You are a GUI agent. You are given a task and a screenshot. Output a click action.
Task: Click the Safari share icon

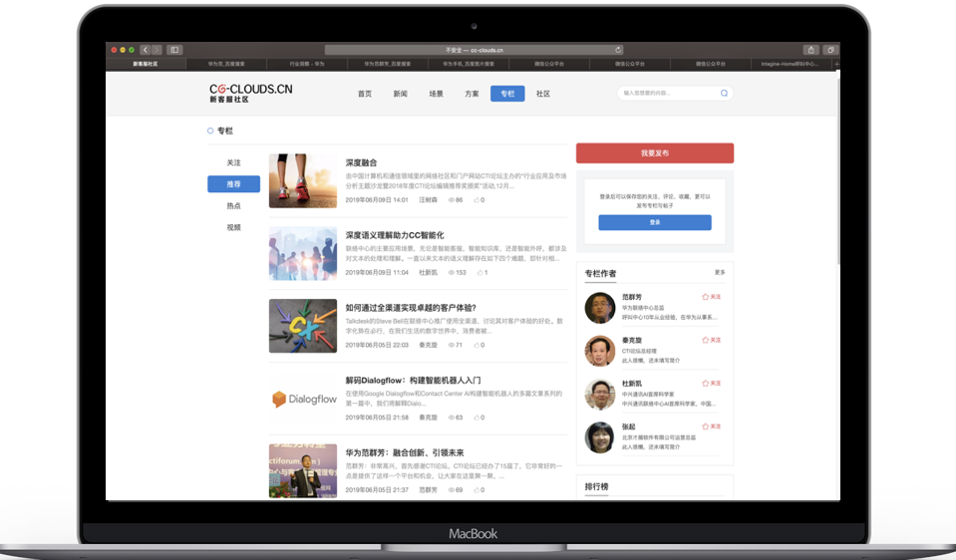810,50
